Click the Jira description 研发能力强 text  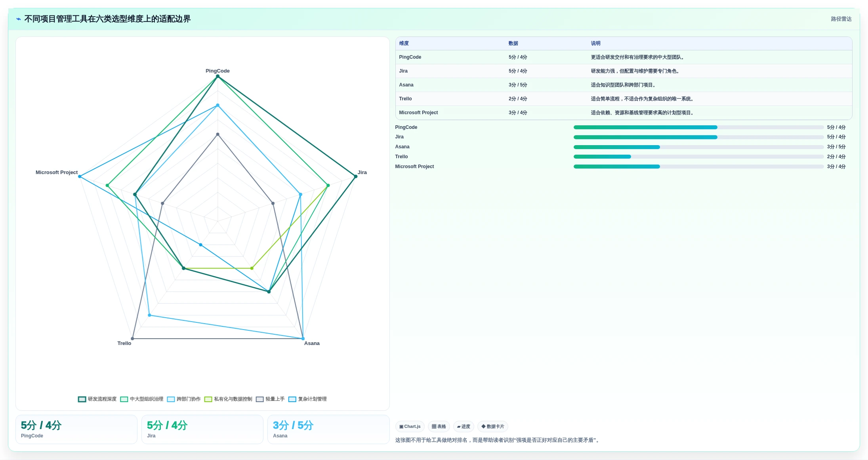tap(635, 71)
